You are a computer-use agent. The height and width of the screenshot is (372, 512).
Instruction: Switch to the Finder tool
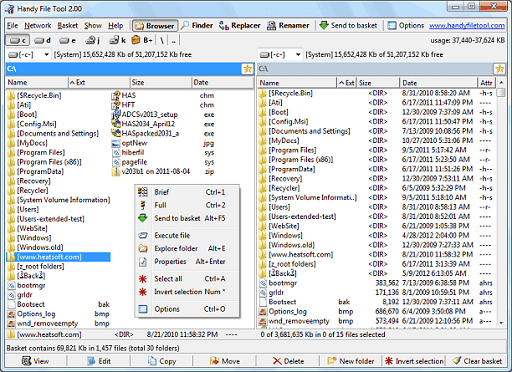pos(197,26)
